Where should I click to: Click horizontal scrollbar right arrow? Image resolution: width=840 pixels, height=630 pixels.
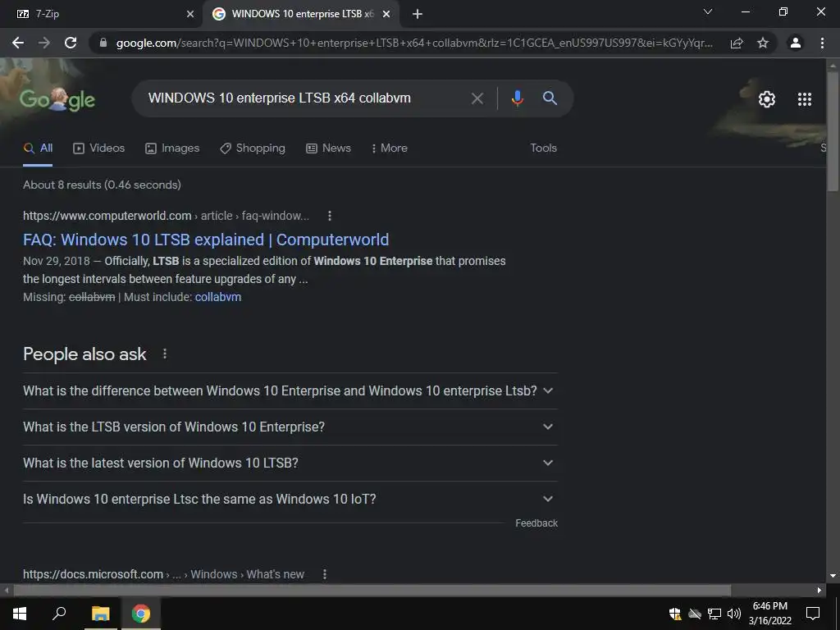pyautogui.click(x=819, y=591)
